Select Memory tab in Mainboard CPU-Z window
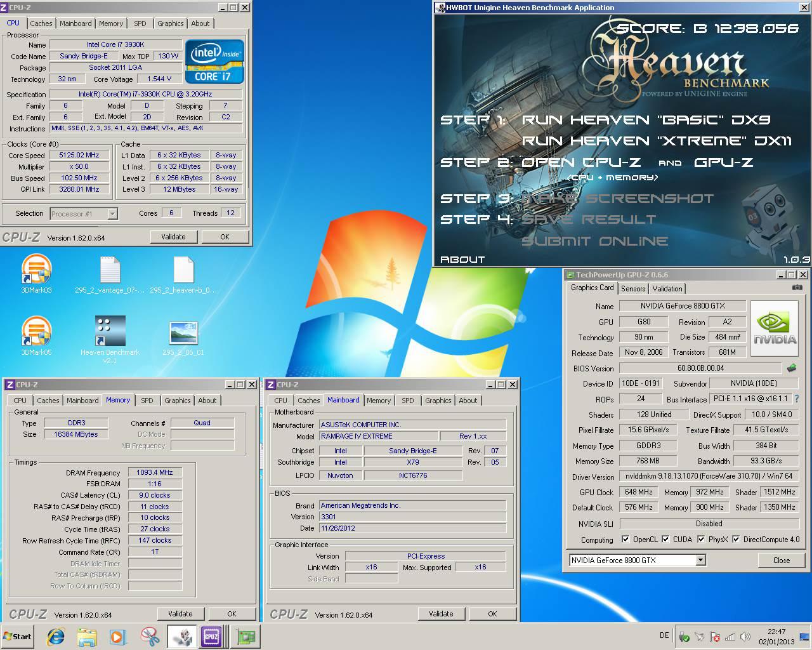 click(x=379, y=401)
